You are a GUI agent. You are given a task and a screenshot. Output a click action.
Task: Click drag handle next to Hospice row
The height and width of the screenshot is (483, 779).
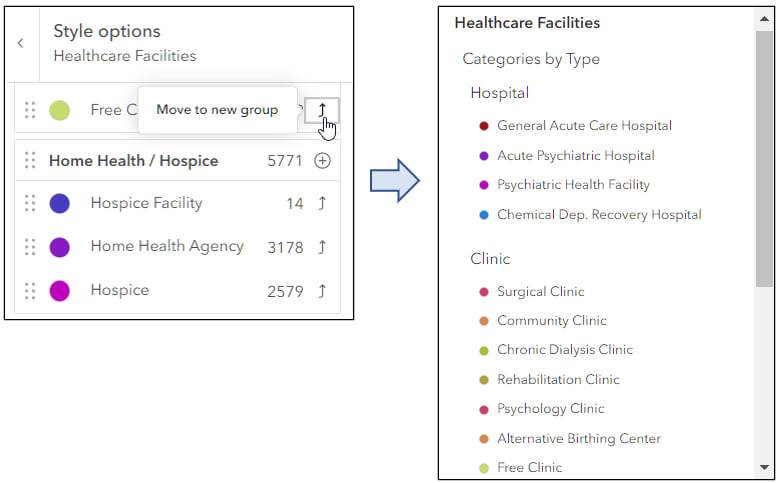coord(30,291)
